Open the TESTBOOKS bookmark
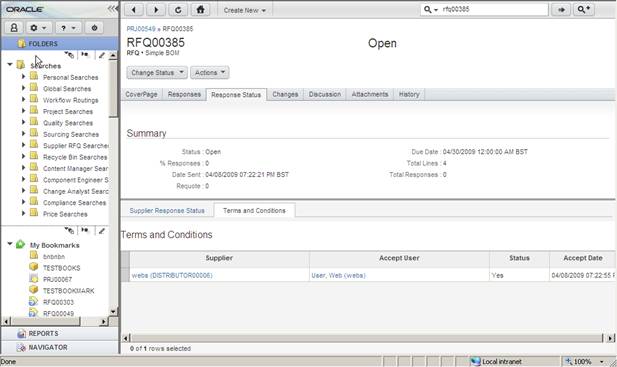This screenshot has width=617, height=367. point(61,268)
